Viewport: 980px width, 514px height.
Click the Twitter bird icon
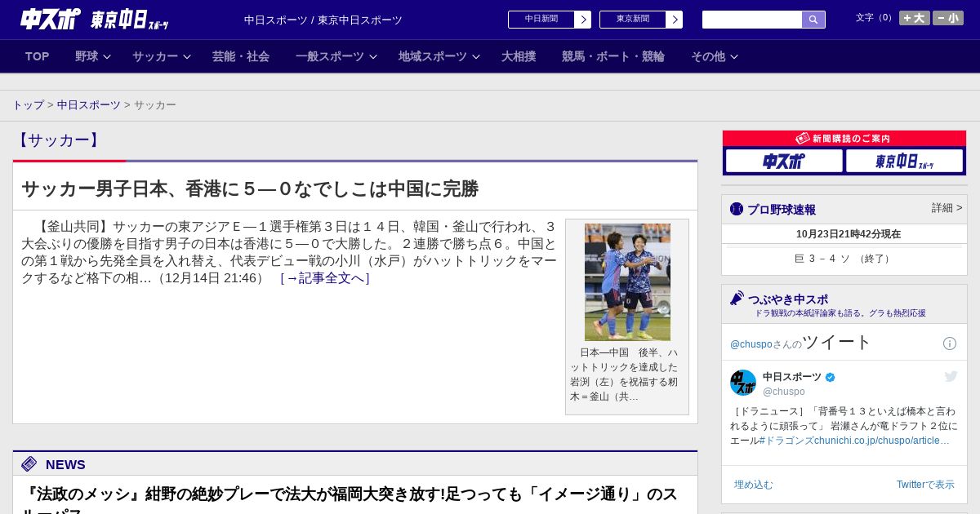951,376
